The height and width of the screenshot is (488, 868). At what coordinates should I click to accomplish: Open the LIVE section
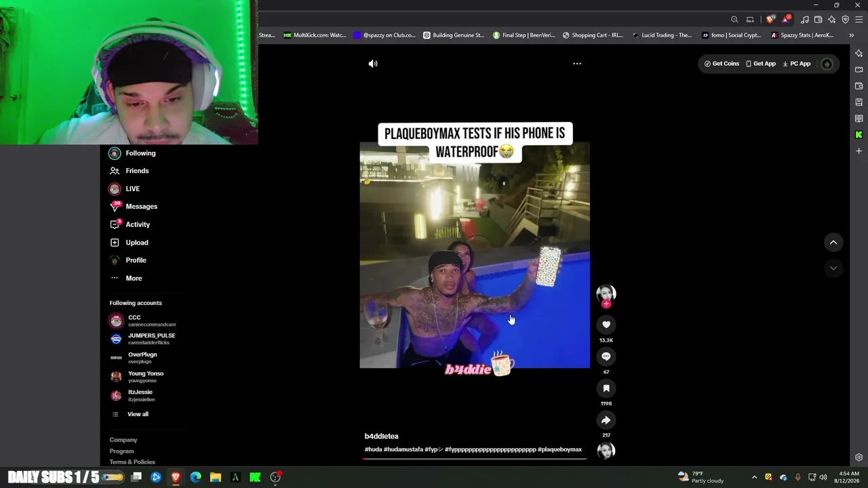[125, 189]
